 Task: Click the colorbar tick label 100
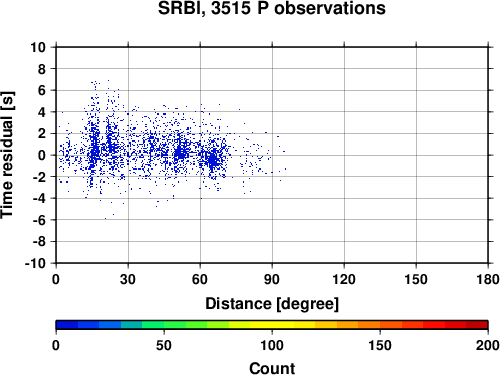point(272,345)
